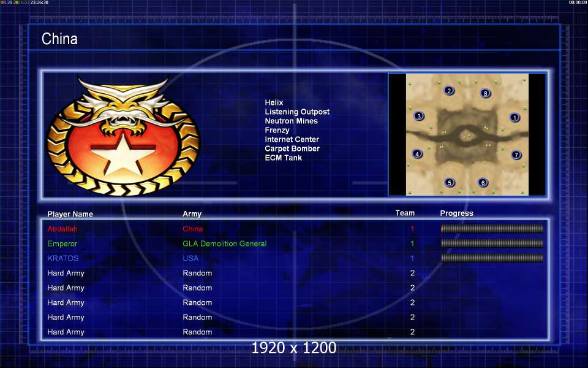Viewport: 588px width, 368px height.
Task: Click Abdallah's loading progress bar
Action: click(x=492, y=228)
